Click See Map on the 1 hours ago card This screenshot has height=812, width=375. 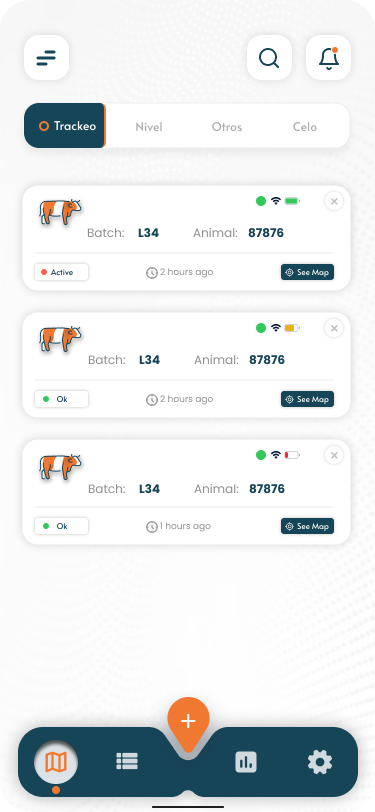308,526
